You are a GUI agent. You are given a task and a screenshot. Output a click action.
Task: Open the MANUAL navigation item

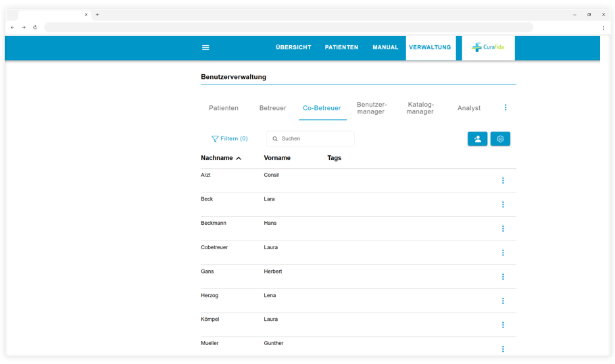(385, 47)
